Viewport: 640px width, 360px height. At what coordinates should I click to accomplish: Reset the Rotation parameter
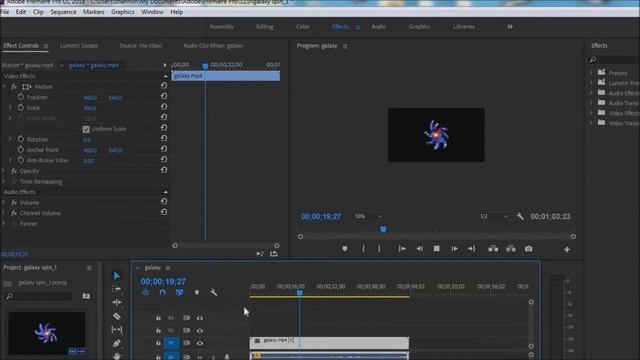pyautogui.click(x=164, y=138)
